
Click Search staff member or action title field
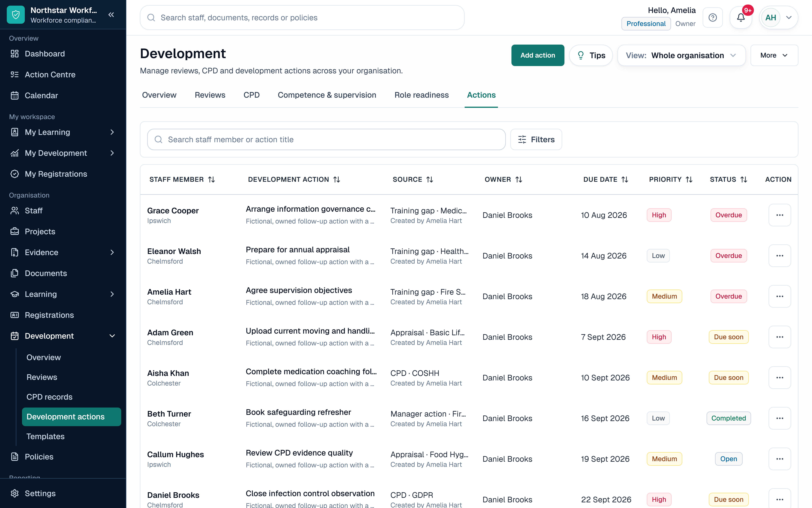326,139
